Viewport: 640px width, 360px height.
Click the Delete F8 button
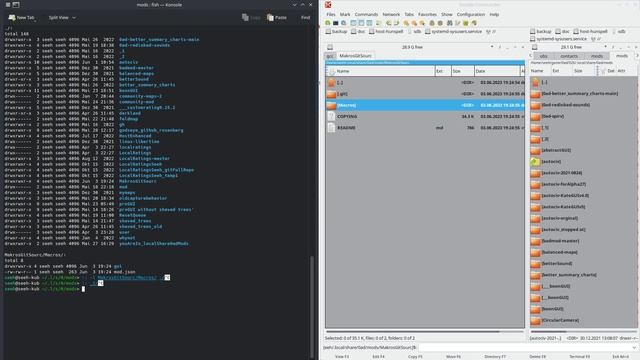point(538,356)
